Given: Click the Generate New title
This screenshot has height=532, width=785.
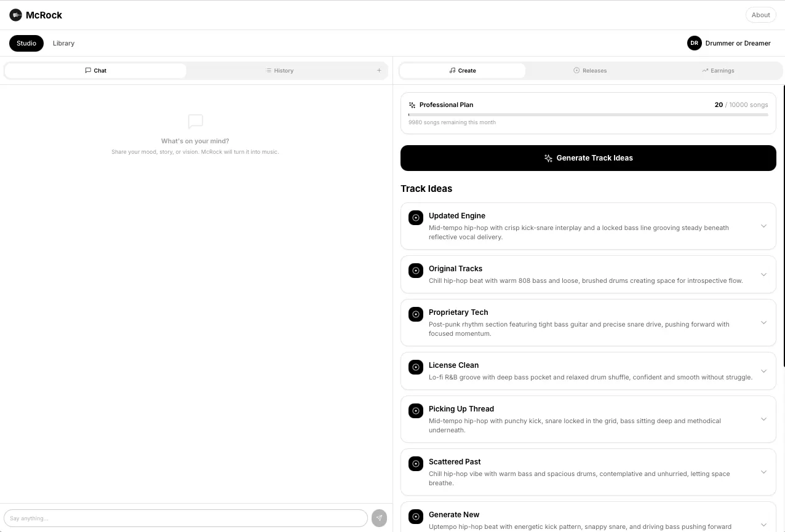Looking at the screenshot, I should point(454,515).
